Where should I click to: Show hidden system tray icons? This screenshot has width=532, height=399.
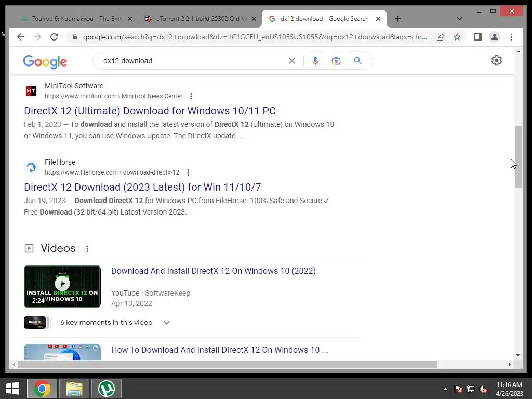pyautogui.click(x=445, y=389)
